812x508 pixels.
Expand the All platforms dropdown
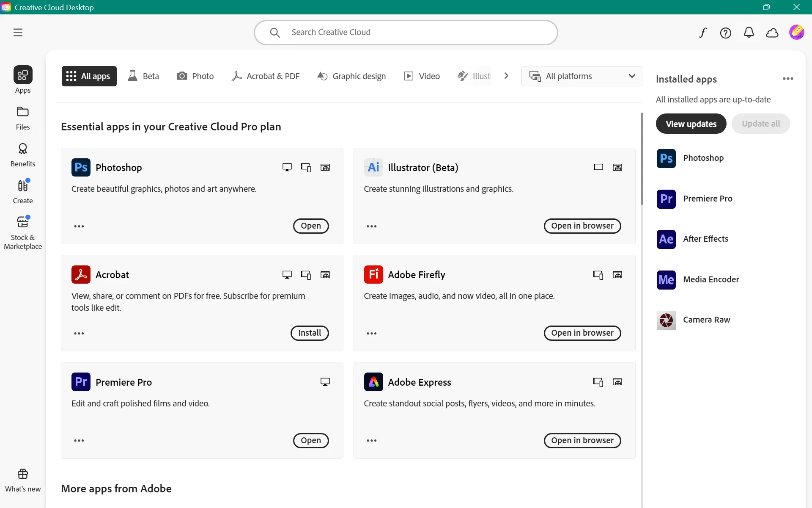(582, 76)
